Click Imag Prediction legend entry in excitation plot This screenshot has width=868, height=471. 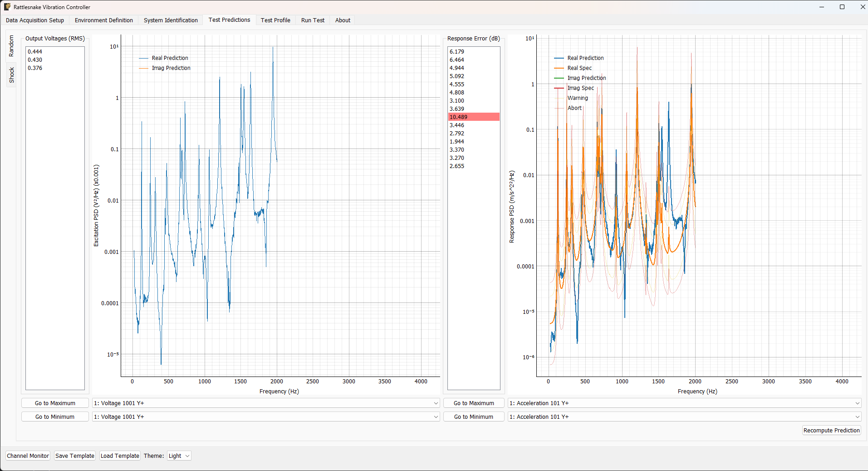(x=165, y=68)
